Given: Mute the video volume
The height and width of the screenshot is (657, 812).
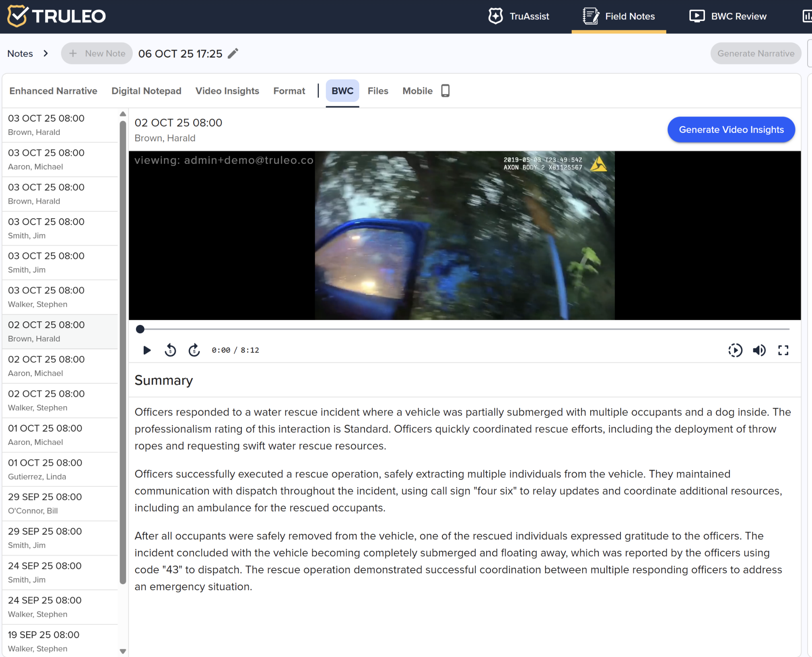Looking at the screenshot, I should pyautogui.click(x=759, y=350).
